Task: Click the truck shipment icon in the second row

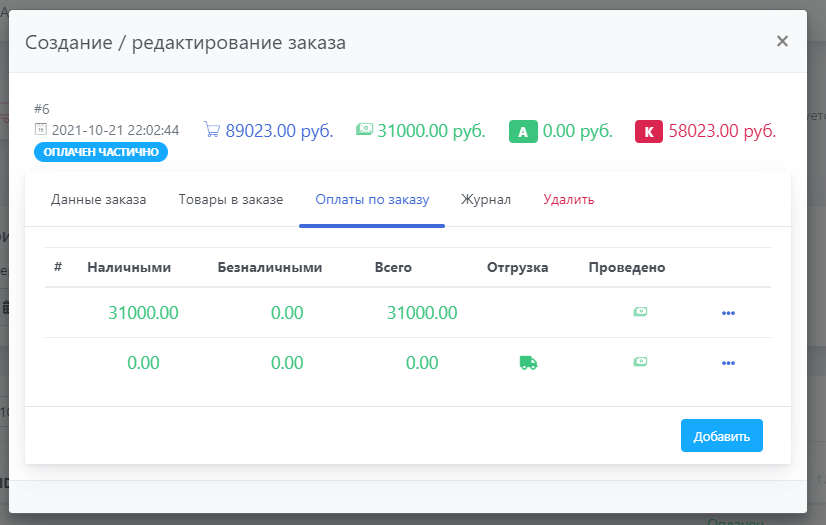Action: 528,363
